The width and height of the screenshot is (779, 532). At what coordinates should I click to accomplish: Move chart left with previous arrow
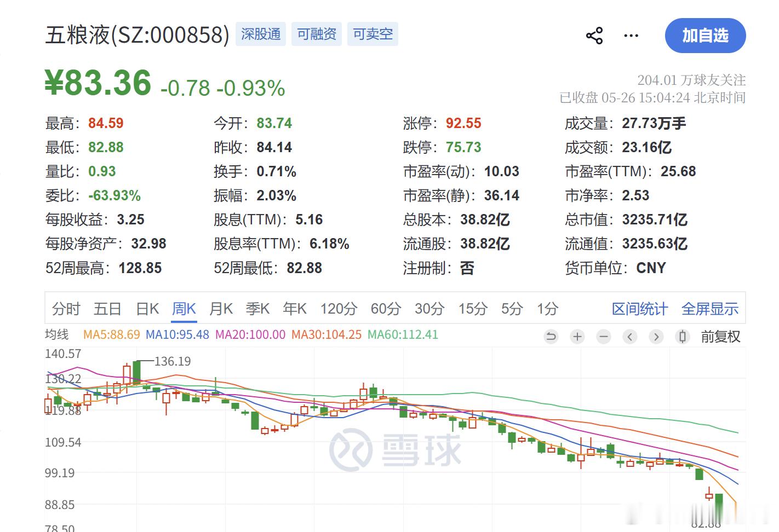(630, 337)
